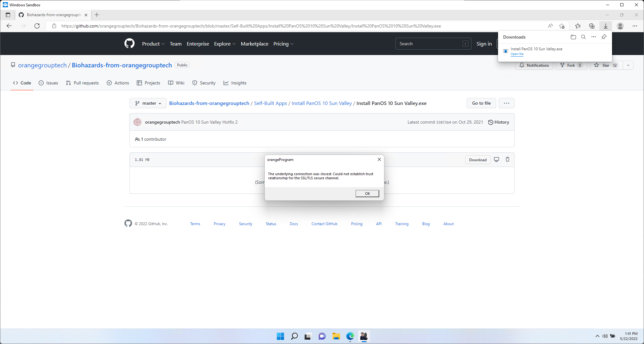Open file from the Downloads panel
Screen dimensions: 644x344
pos(517,54)
